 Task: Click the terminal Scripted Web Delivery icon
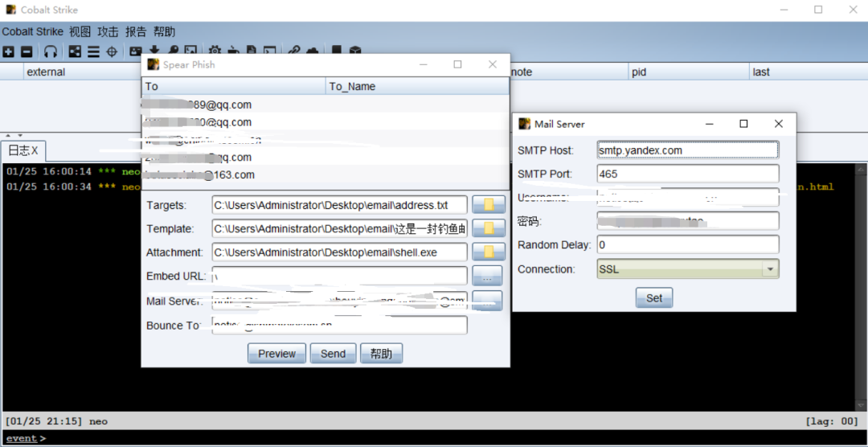click(x=269, y=49)
